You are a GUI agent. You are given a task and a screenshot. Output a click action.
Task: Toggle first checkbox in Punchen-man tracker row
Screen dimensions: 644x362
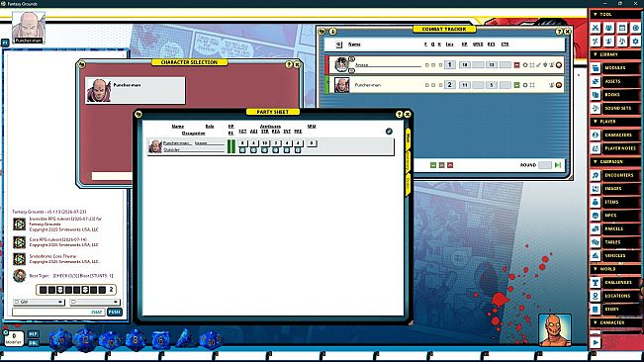[426, 85]
